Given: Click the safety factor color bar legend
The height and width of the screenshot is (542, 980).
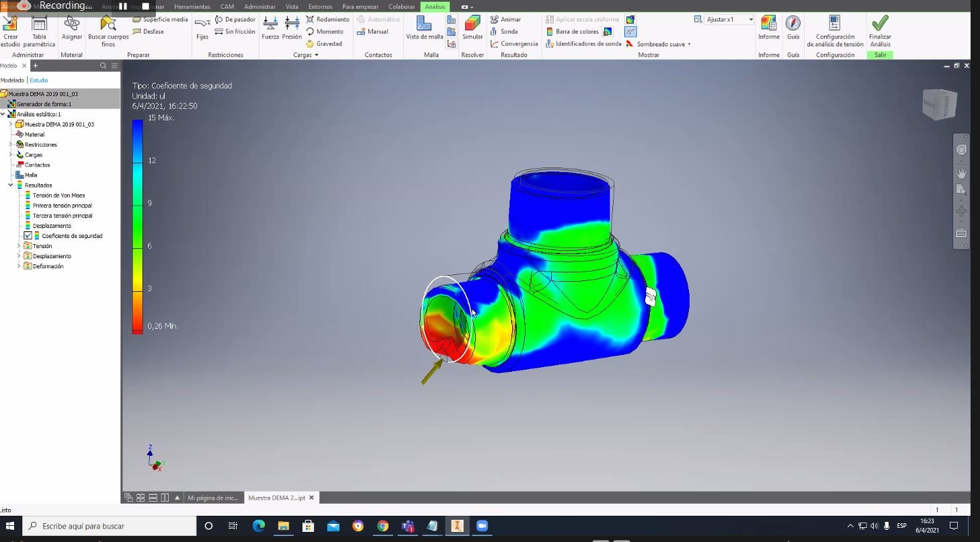Looking at the screenshot, I should click(x=137, y=227).
